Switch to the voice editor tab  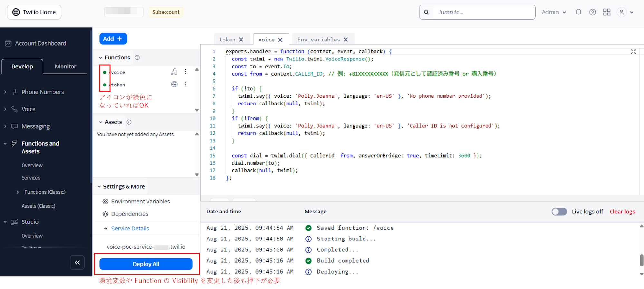(266, 40)
